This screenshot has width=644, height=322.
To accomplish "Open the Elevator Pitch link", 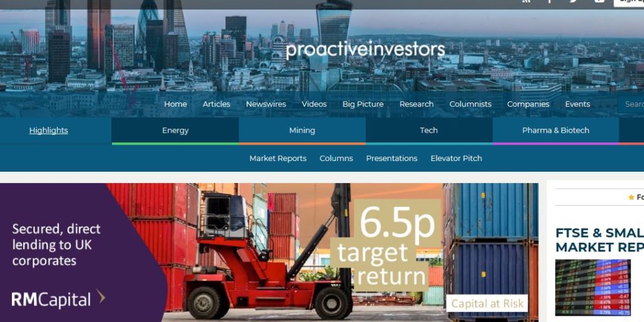I will click(457, 158).
